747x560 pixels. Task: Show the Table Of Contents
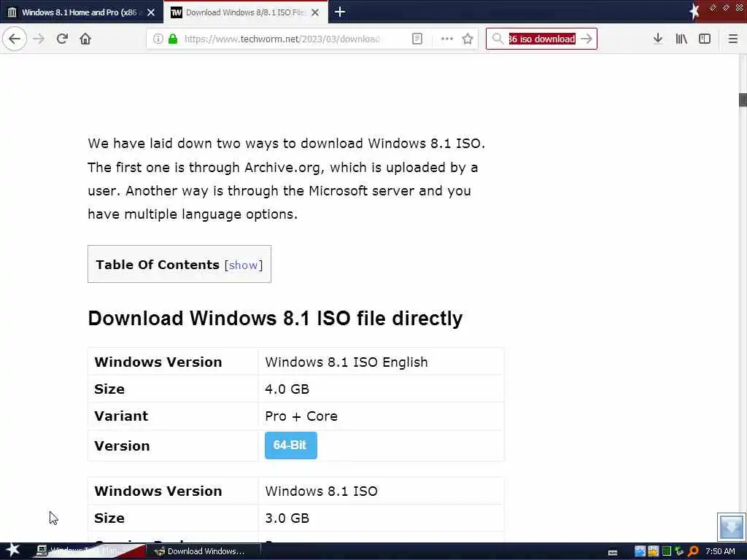click(244, 265)
